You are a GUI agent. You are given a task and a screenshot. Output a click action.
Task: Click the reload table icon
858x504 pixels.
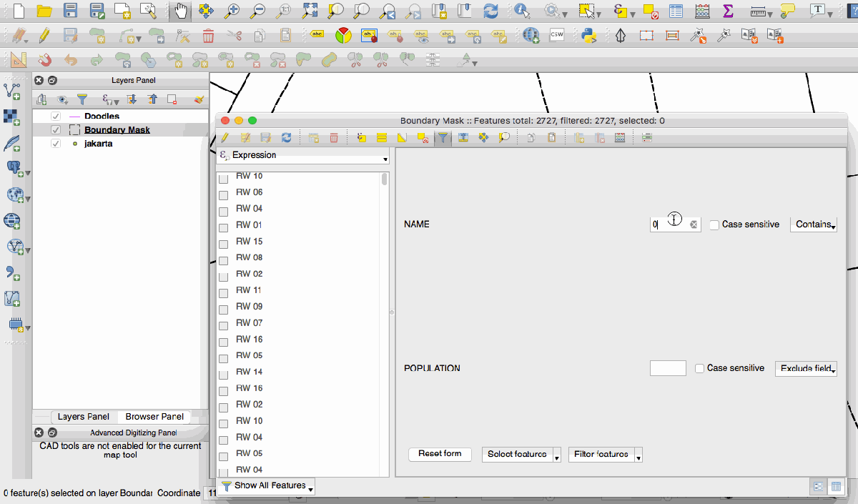click(286, 138)
